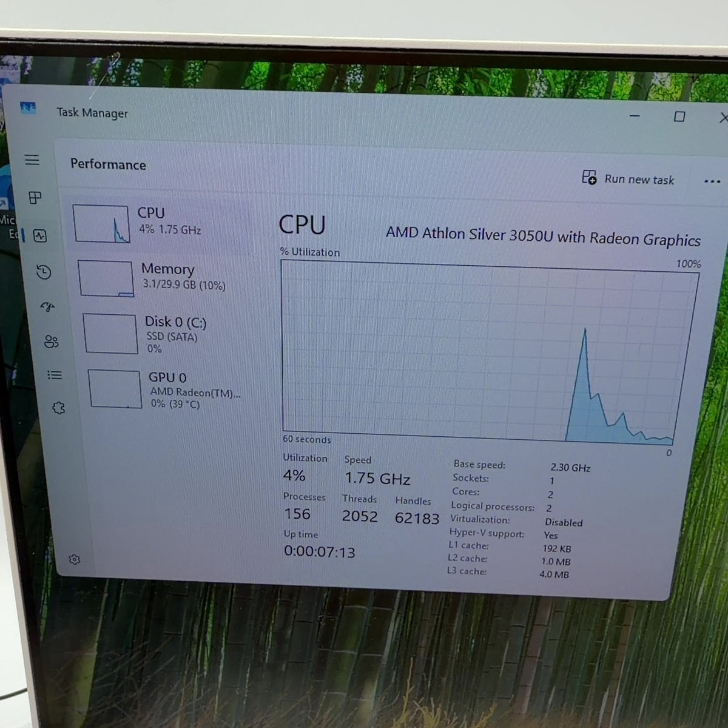Click the Task Manager app icon
Screen dimensions: 728x728
28,107
